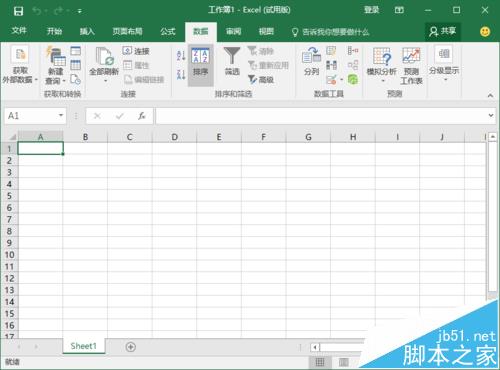The image size is (500, 370).
Task: Toggle the 筛选 Filter funnel button
Action: 232,62
